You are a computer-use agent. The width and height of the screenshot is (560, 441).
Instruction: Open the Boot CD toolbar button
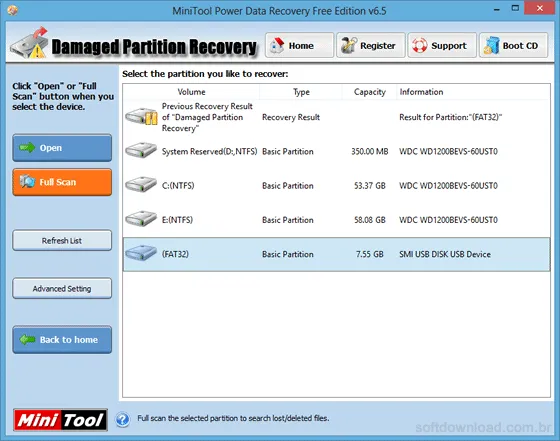coord(513,45)
